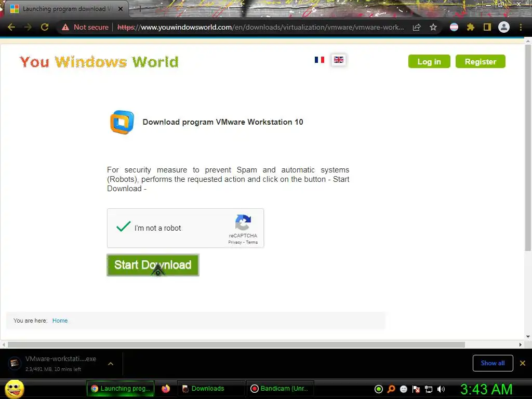Viewport: 532px width, 399px height.
Task: Open the Extensions puzzle menu
Action: (471, 27)
